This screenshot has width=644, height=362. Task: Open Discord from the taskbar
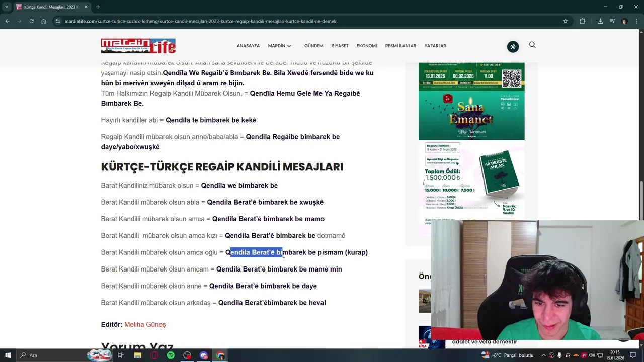204,355
